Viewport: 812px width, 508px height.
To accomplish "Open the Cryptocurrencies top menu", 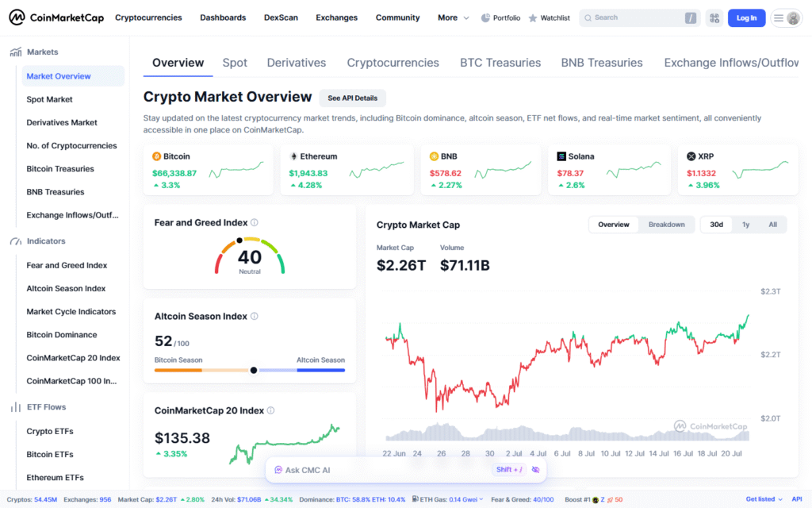I will (148, 17).
